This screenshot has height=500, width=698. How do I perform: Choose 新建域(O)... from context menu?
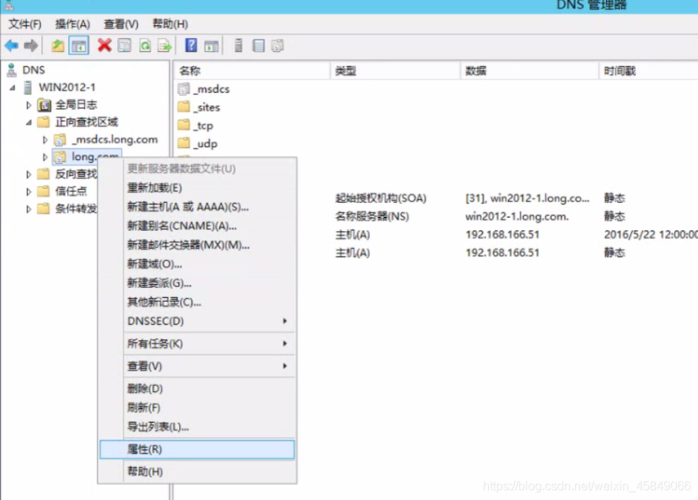198,264
